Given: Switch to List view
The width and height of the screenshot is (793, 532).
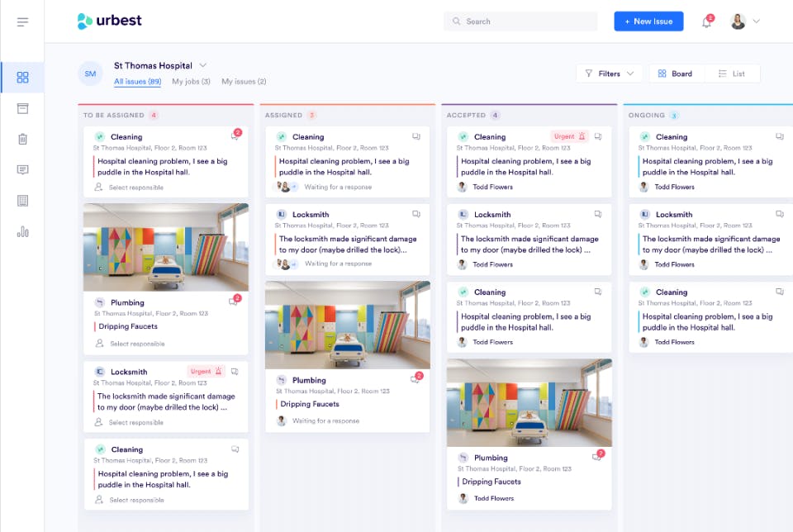Looking at the screenshot, I should point(732,74).
